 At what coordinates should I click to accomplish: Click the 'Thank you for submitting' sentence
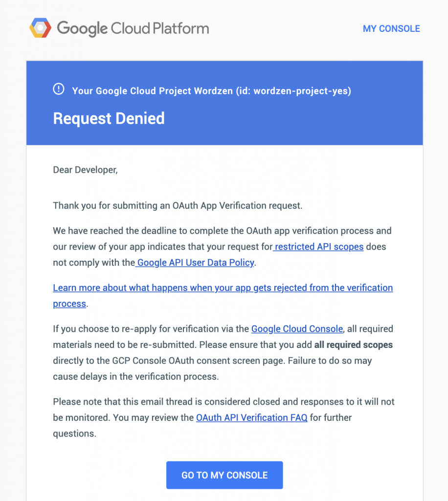click(x=178, y=205)
